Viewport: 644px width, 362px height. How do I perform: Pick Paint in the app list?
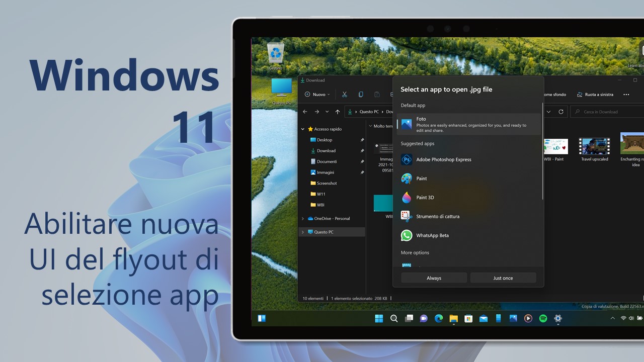468,178
